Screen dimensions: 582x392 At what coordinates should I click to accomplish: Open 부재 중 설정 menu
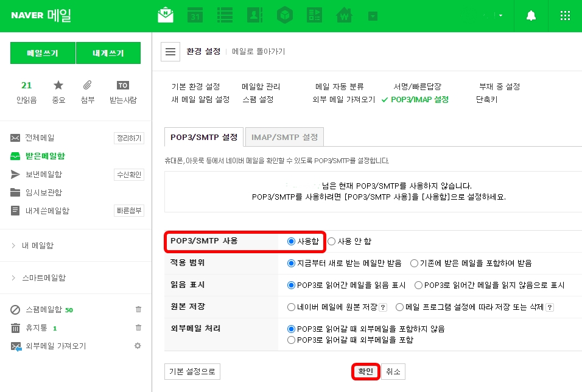pyautogui.click(x=499, y=86)
